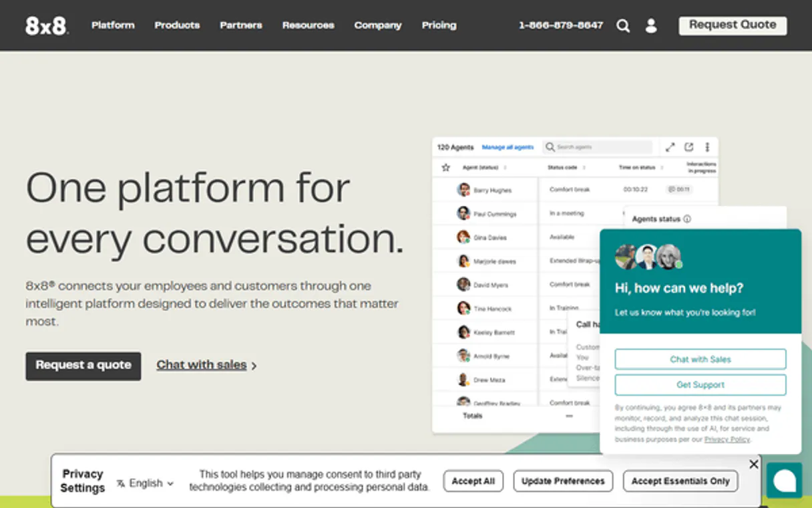The image size is (812, 508).
Task: Click the star icon in agents table header
Action: [x=445, y=168]
